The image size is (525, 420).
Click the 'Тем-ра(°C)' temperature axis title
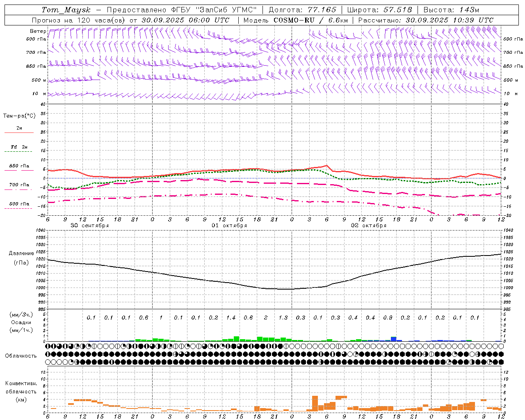click(x=19, y=116)
